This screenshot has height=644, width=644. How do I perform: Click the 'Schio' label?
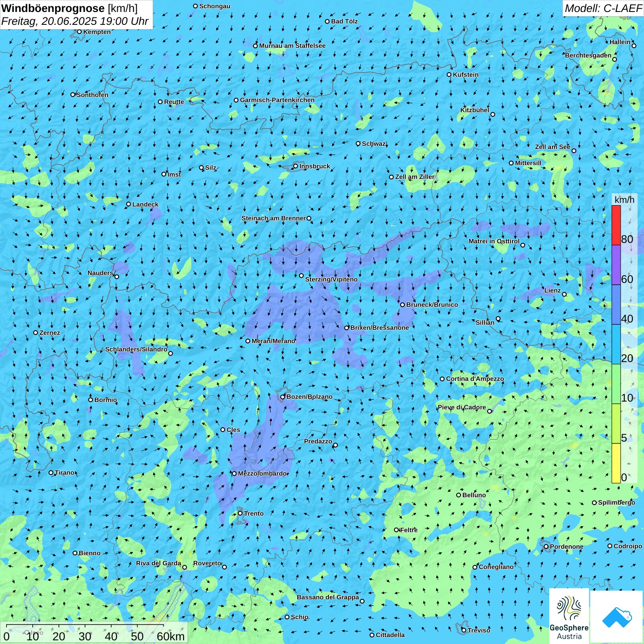click(x=299, y=617)
